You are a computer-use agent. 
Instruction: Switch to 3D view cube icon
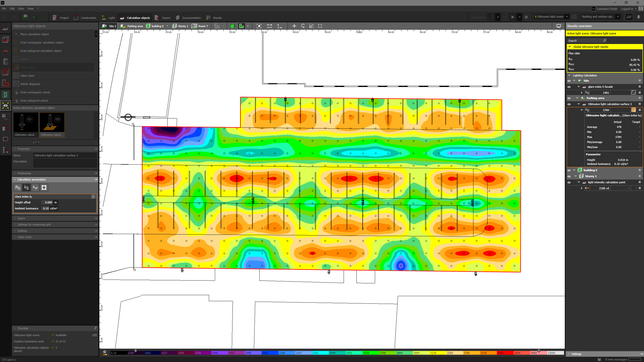pyautogui.click(x=232, y=26)
